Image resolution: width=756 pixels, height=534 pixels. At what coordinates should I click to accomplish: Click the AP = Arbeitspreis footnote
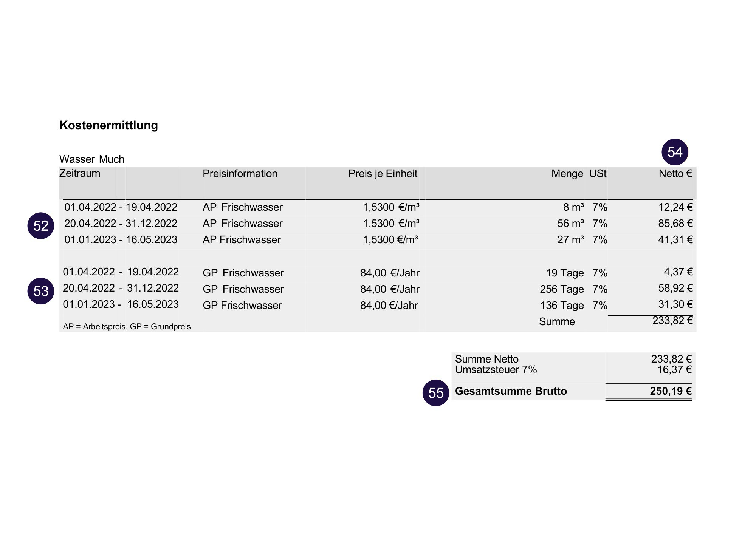coord(127,327)
